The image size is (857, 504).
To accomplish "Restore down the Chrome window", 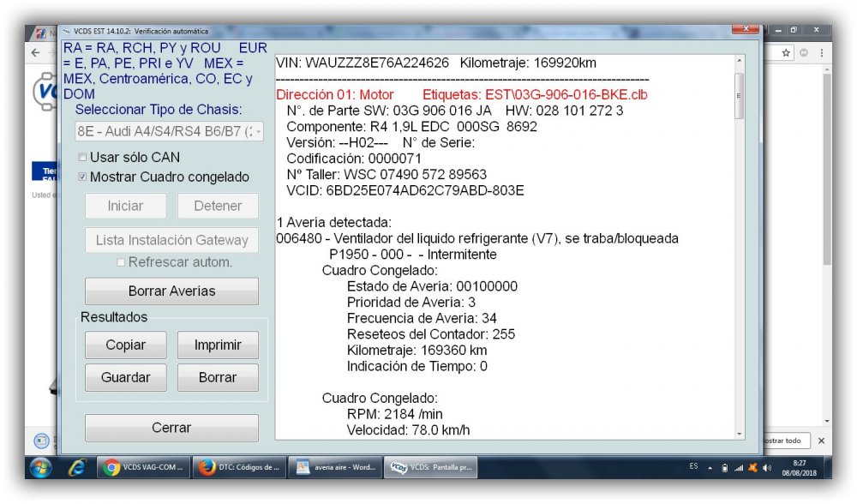I will [794, 30].
